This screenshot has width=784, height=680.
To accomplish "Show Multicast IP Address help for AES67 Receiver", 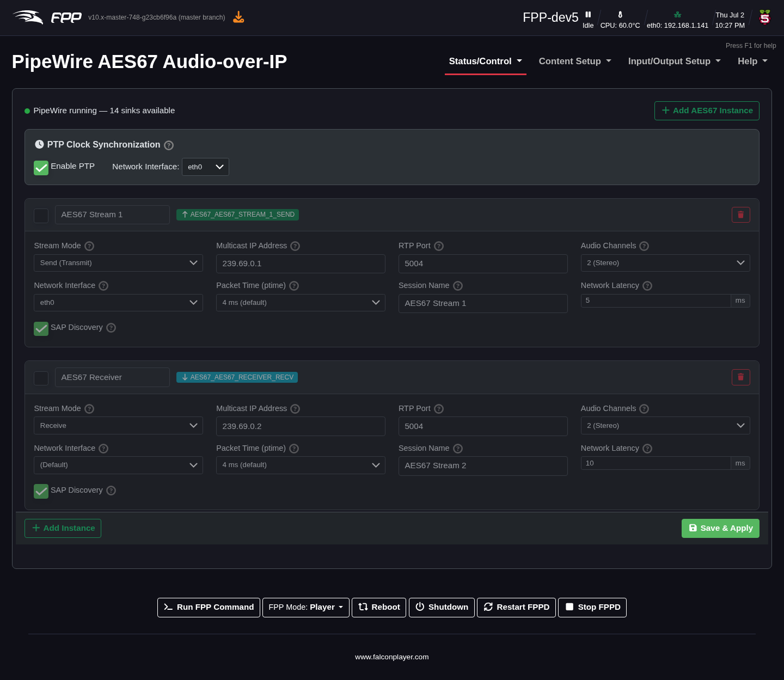I will 295,409.
